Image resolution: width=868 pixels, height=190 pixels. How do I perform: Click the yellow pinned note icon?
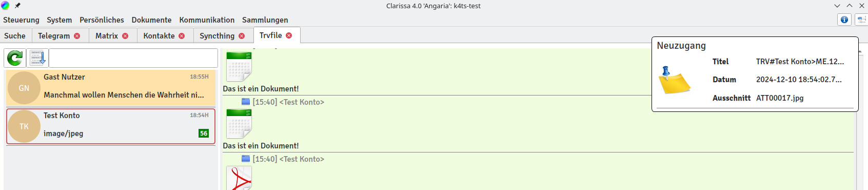[x=674, y=80]
